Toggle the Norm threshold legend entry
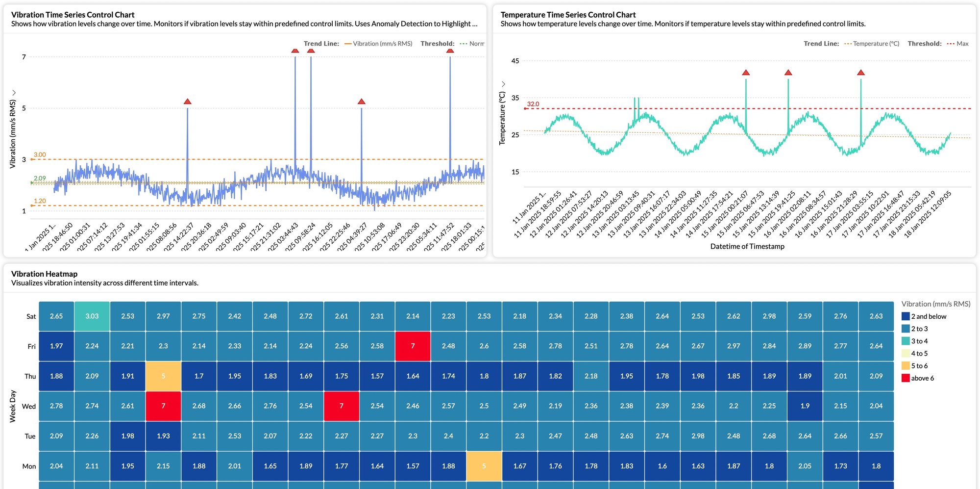This screenshot has height=489, width=980. pos(472,44)
